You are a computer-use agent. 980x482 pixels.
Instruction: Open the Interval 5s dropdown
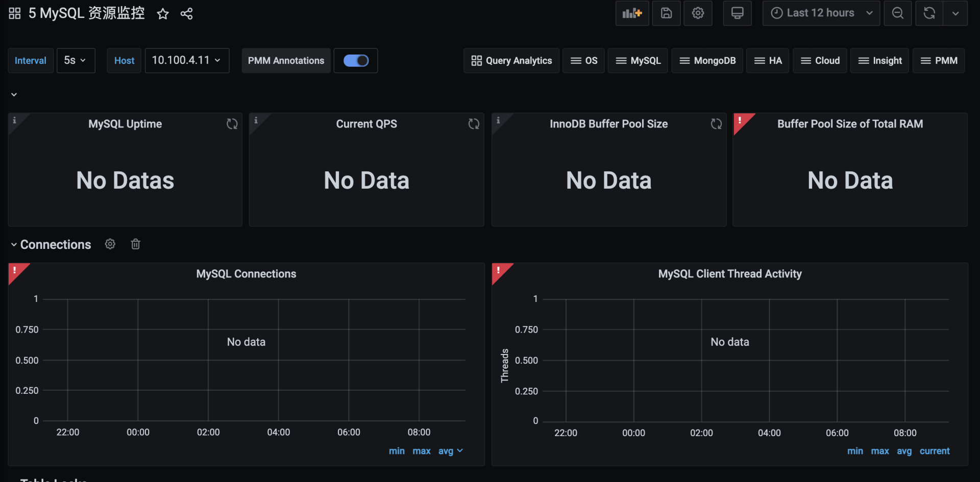tap(76, 61)
